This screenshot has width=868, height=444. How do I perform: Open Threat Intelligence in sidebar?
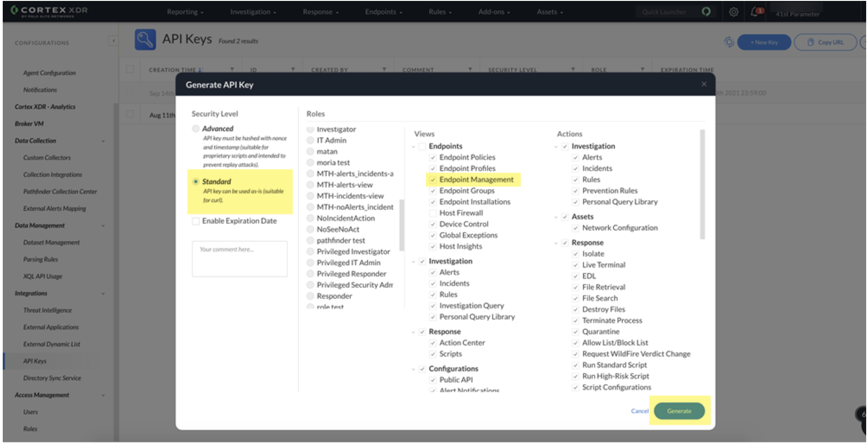point(47,310)
